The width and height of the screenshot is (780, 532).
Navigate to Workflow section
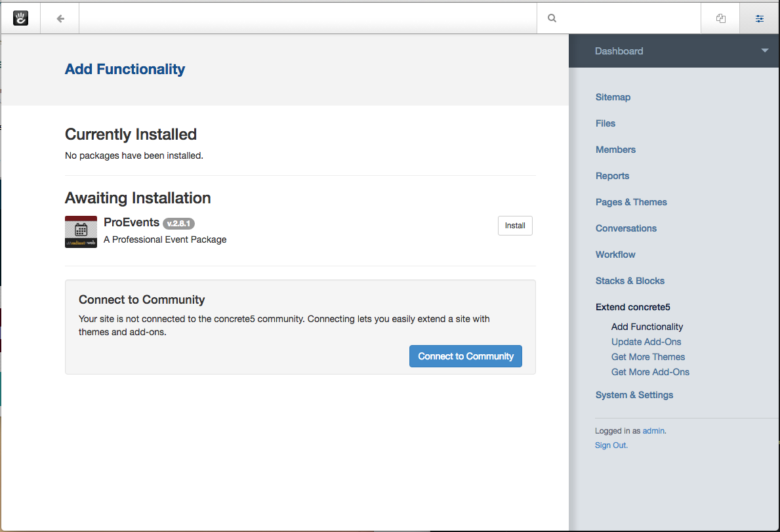coord(615,255)
